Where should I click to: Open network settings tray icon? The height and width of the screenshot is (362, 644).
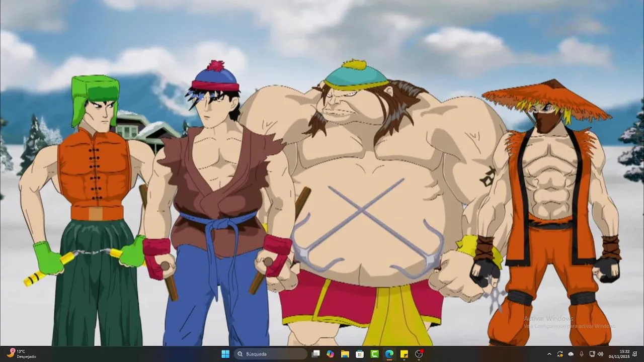click(x=592, y=354)
